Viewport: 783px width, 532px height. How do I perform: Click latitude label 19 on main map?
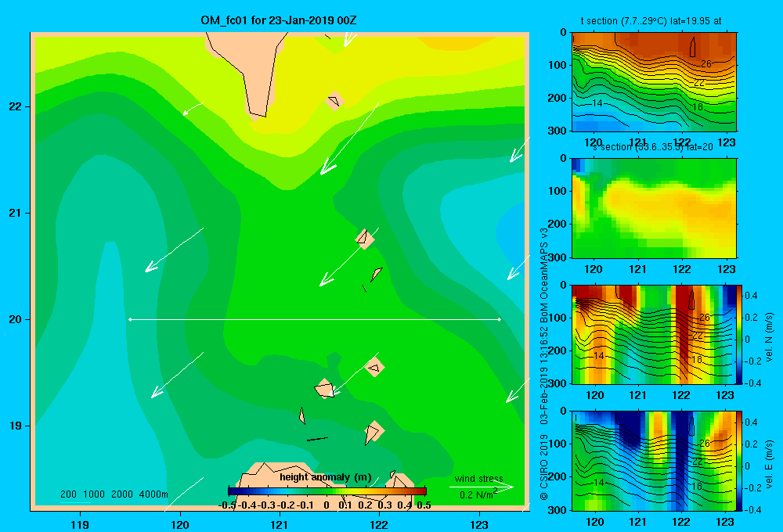click(16, 426)
